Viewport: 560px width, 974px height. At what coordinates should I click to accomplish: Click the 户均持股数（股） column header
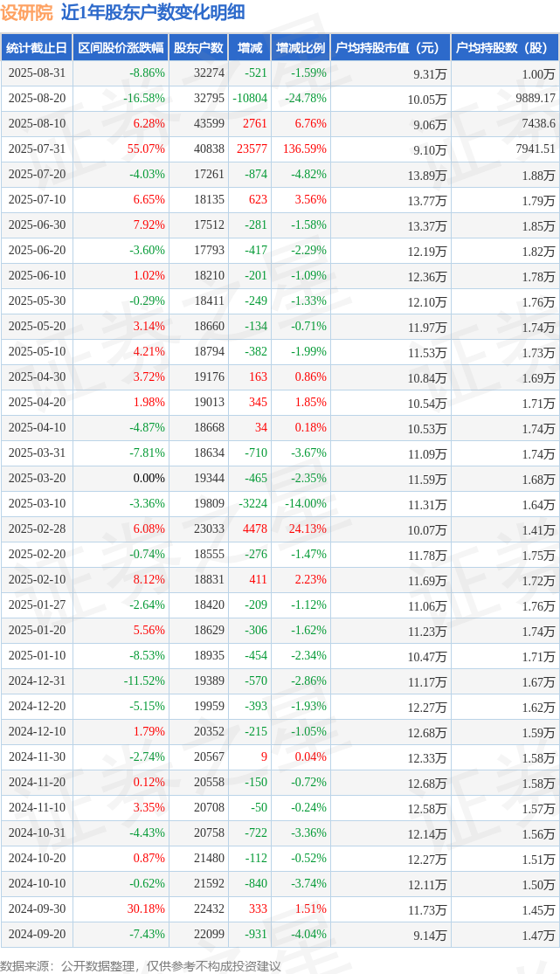tap(505, 48)
